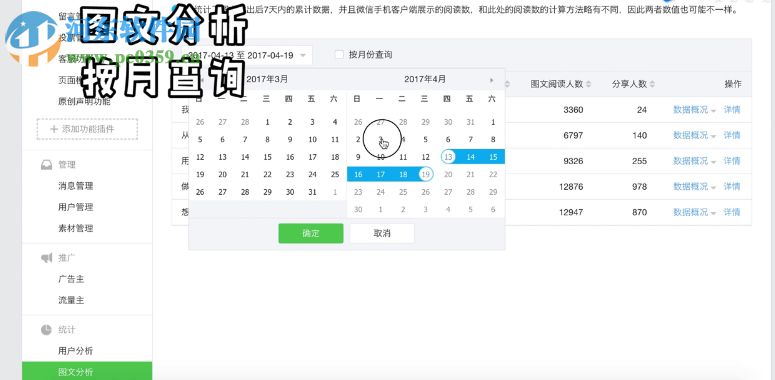Open 详情 for the 3360 readers row
The width and height of the screenshot is (775, 380).
[732, 110]
